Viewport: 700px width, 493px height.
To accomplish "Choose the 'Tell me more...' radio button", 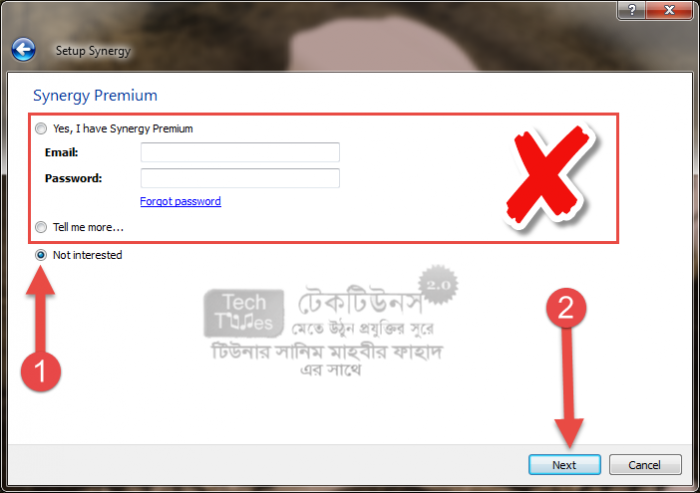I will pos(41,227).
